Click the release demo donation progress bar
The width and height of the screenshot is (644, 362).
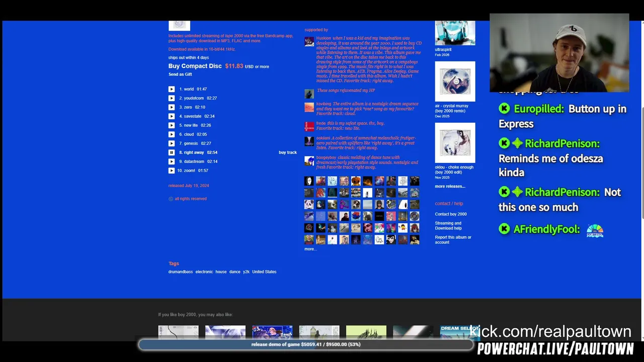click(306, 344)
